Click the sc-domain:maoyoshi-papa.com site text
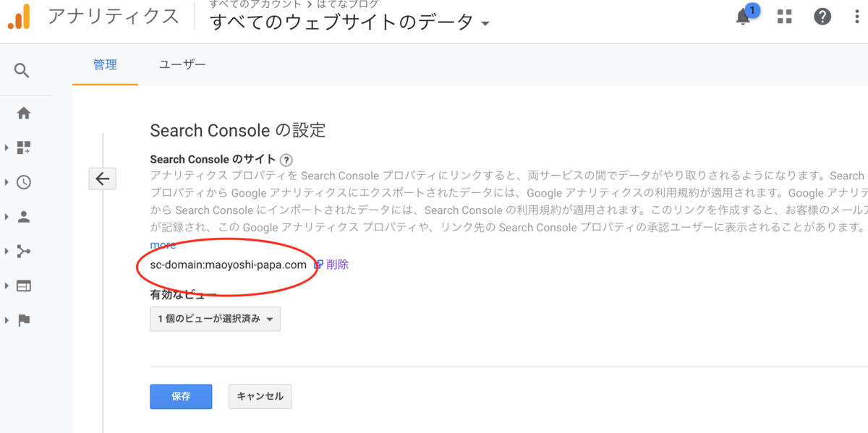The height and width of the screenshot is (433, 868). point(228,265)
